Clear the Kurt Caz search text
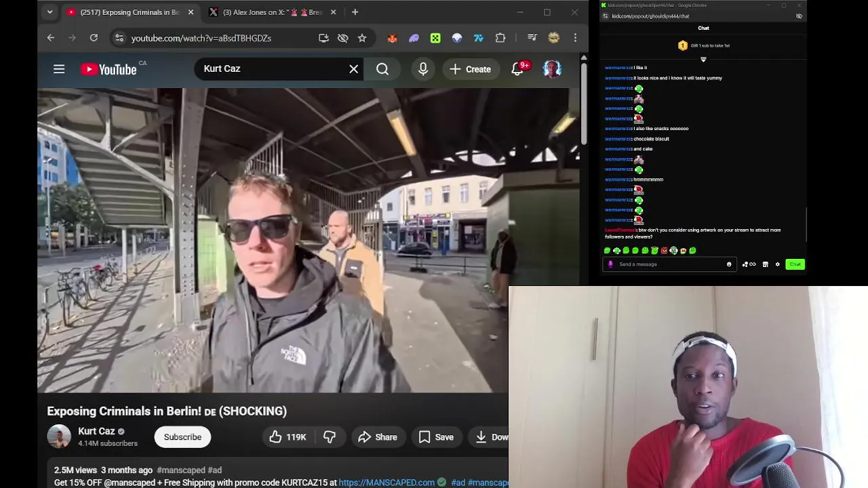The image size is (868, 488). click(353, 69)
